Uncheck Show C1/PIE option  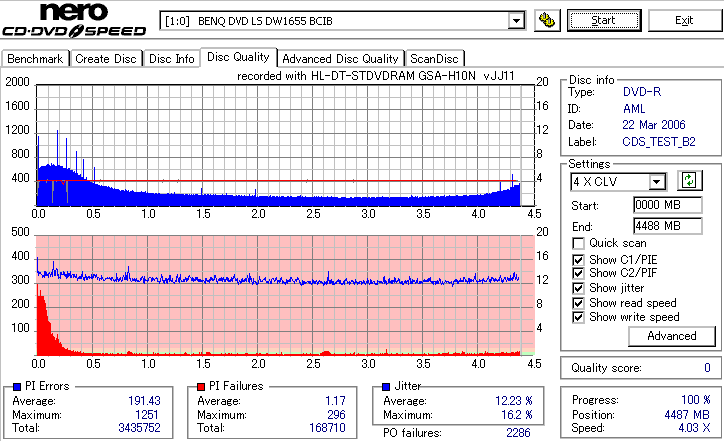(578, 260)
